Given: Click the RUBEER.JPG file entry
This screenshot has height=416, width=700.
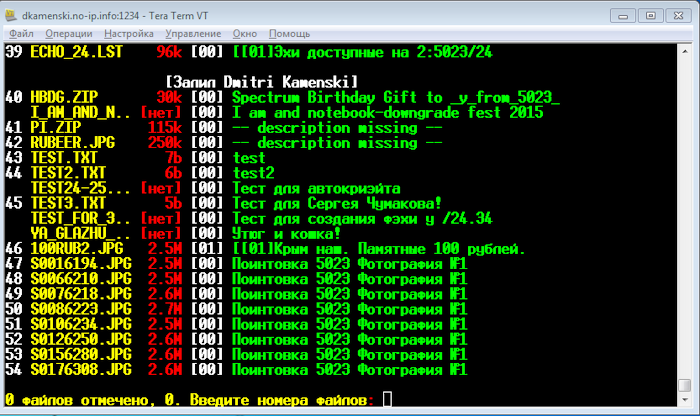Looking at the screenshot, I should tap(73, 142).
